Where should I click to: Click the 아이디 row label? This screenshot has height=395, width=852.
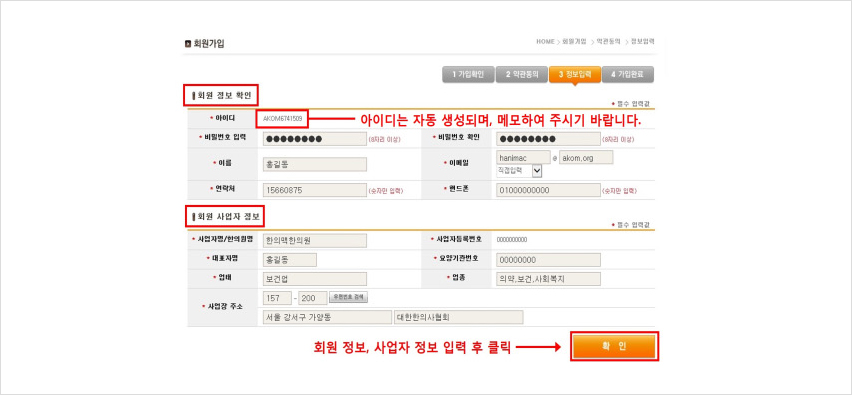[224, 118]
